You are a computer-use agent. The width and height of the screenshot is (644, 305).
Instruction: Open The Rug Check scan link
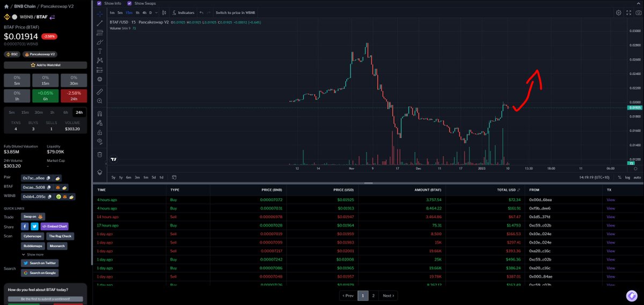[59, 236]
